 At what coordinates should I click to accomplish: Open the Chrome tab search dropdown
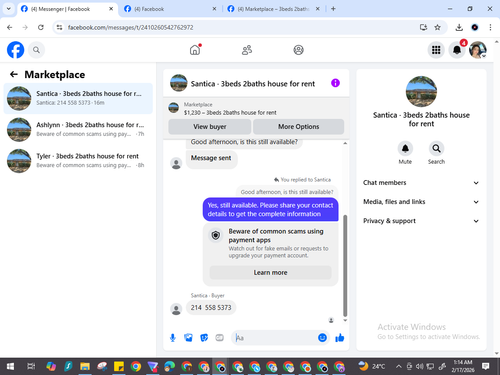coord(9,9)
